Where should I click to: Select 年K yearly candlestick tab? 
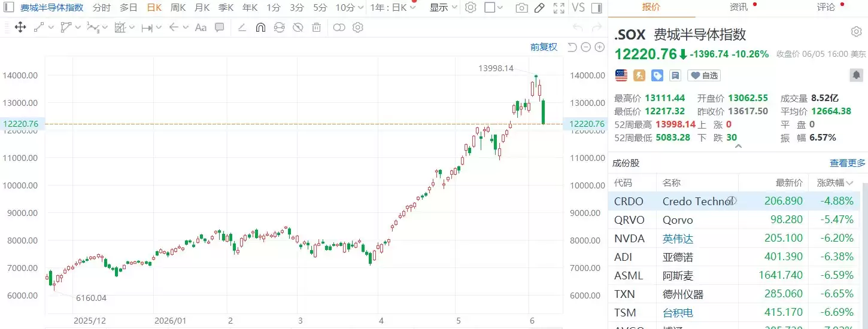(x=250, y=8)
